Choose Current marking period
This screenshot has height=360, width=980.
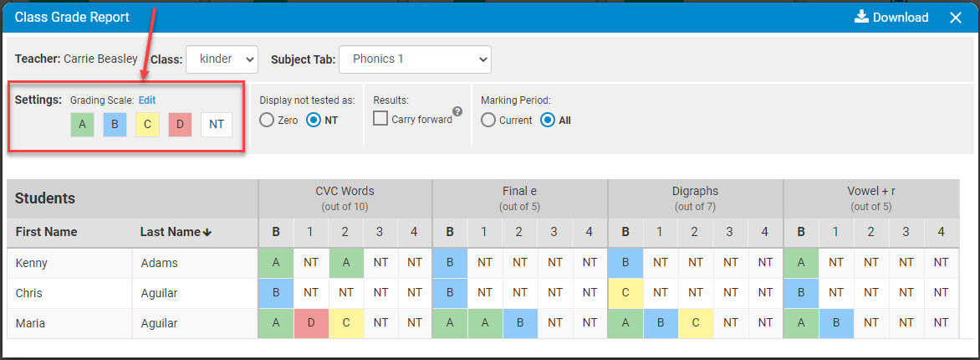(x=506, y=121)
